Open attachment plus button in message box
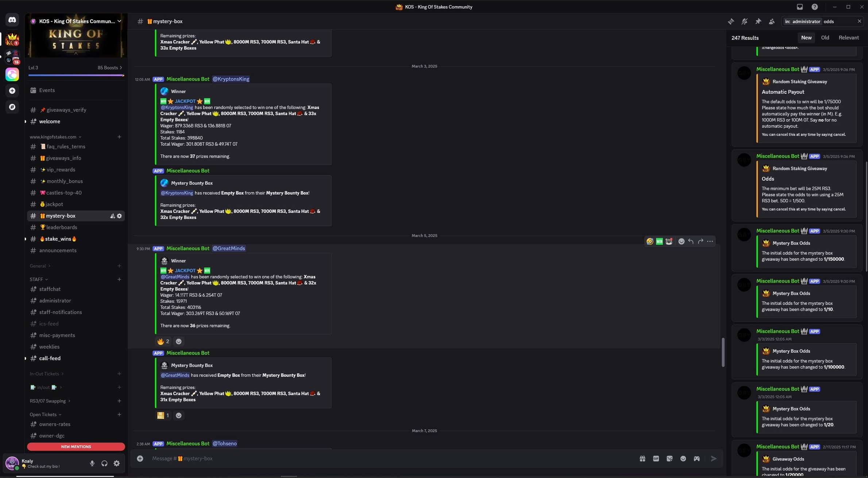This screenshot has height=478, width=868. point(140,459)
